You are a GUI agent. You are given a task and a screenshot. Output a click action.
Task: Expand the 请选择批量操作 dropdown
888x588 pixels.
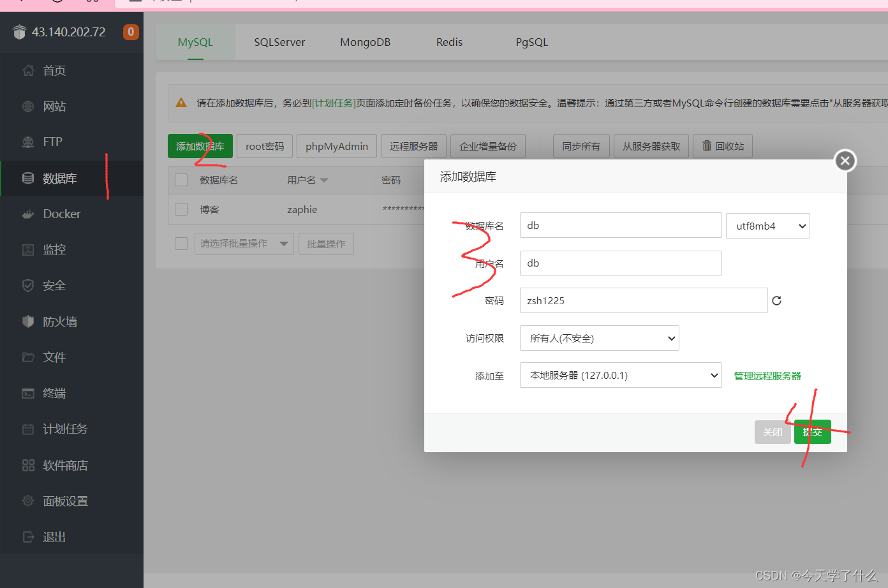click(244, 244)
